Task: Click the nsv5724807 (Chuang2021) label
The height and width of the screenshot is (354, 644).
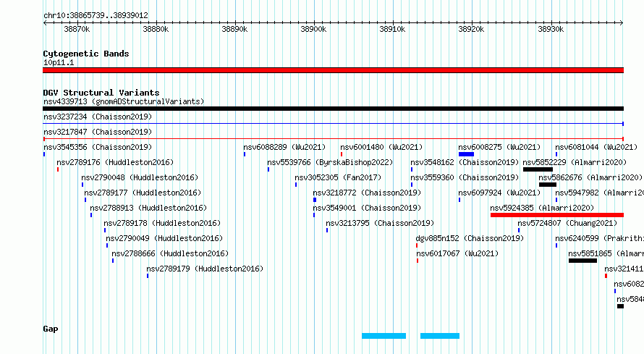Action: pyautogui.click(x=567, y=223)
